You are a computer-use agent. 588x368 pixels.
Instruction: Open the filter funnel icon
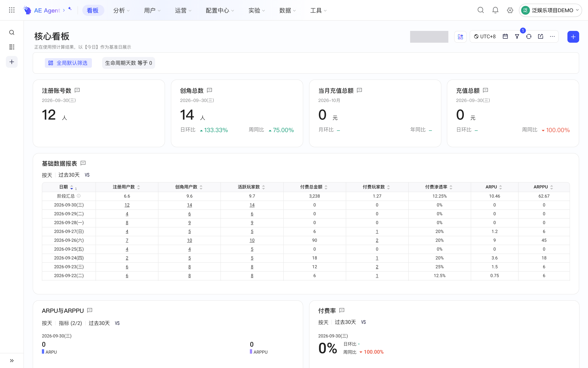pyautogui.click(x=517, y=36)
